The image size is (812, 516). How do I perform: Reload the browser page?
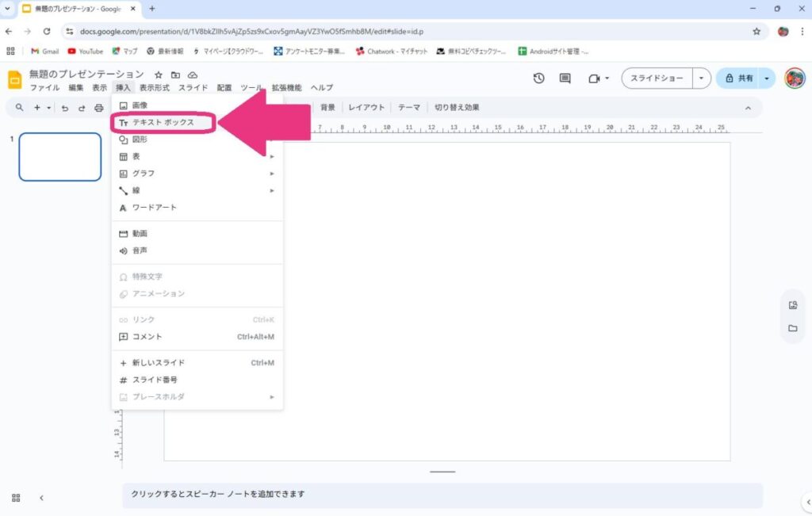47,32
